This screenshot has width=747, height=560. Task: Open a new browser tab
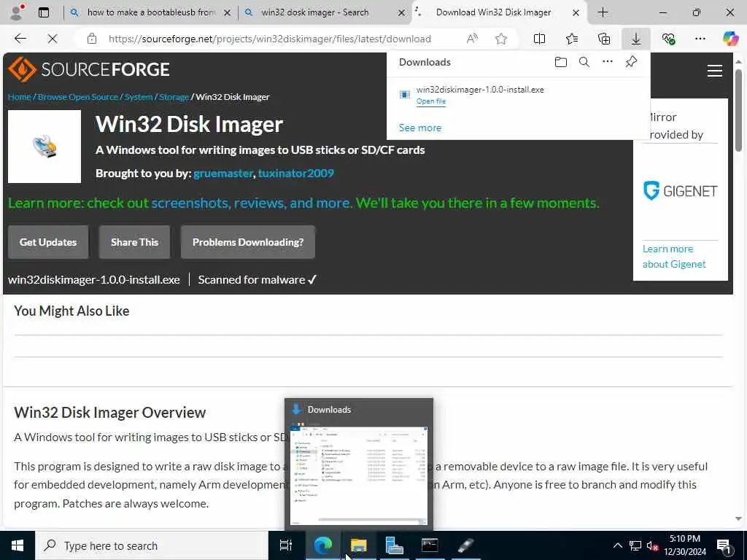(x=603, y=12)
